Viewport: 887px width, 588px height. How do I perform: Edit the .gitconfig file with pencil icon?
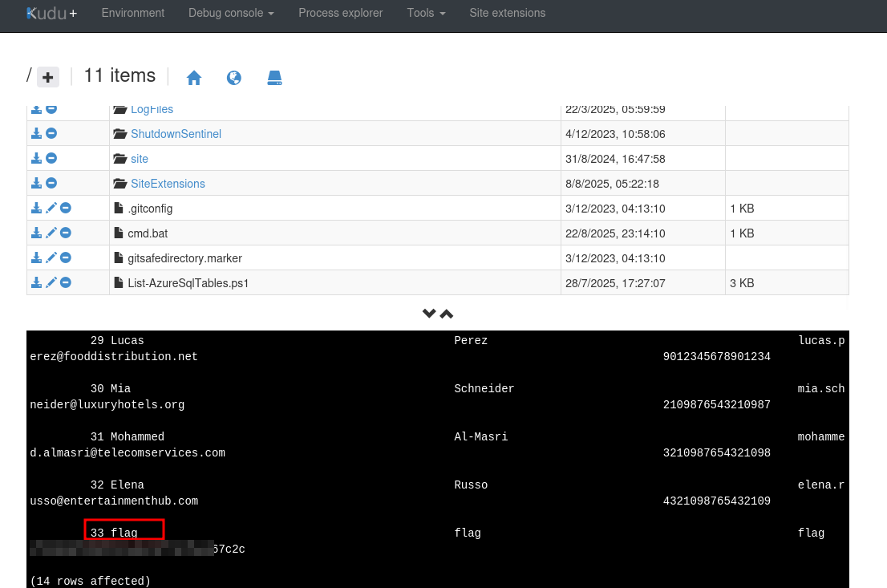click(x=51, y=209)
